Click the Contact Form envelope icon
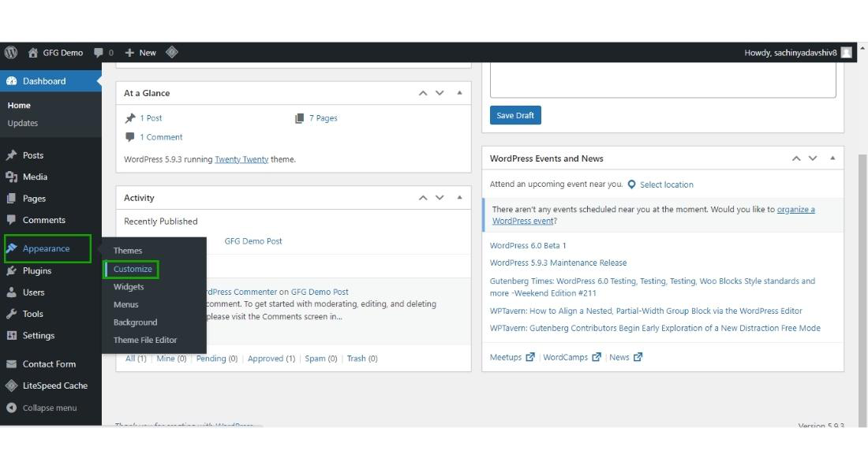Screen dimensions: 868x473 coord(12,364)
